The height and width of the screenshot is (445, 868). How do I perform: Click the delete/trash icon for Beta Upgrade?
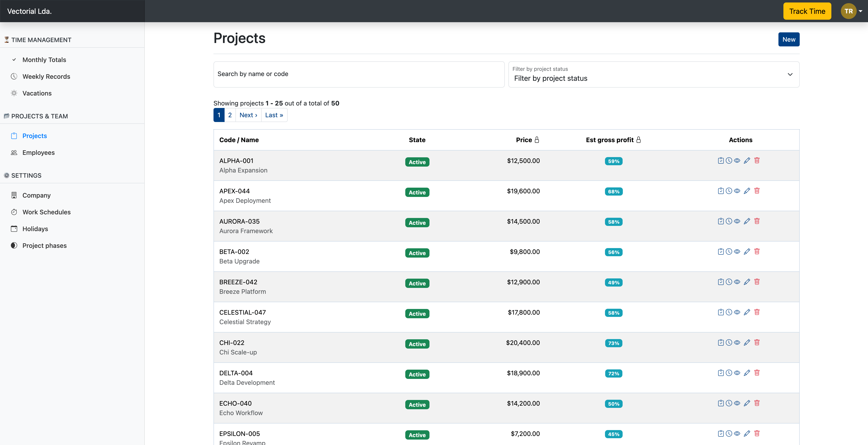[x=757, y=251]
